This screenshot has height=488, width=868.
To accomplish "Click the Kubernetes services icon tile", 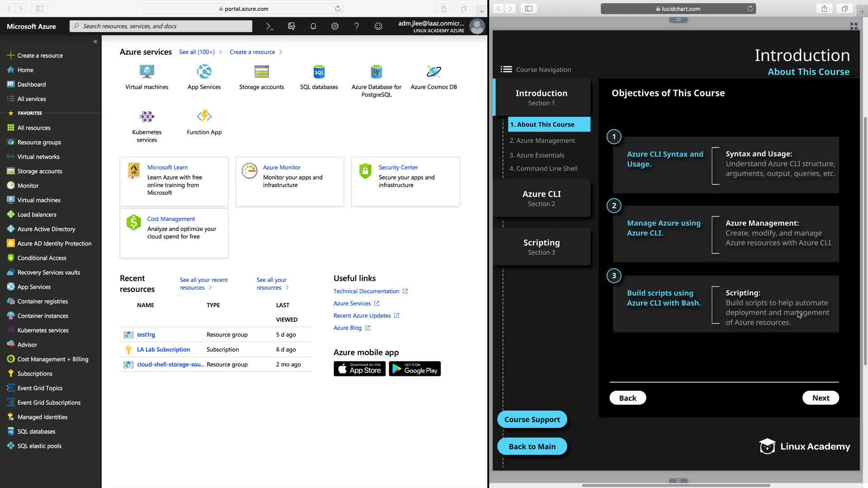I will [x=146, y=117].
